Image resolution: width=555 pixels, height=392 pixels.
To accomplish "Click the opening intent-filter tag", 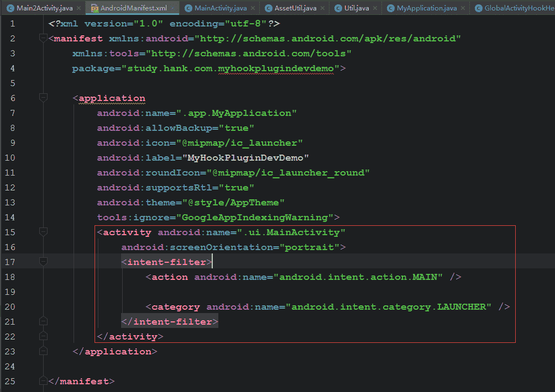I will point(166,262).
